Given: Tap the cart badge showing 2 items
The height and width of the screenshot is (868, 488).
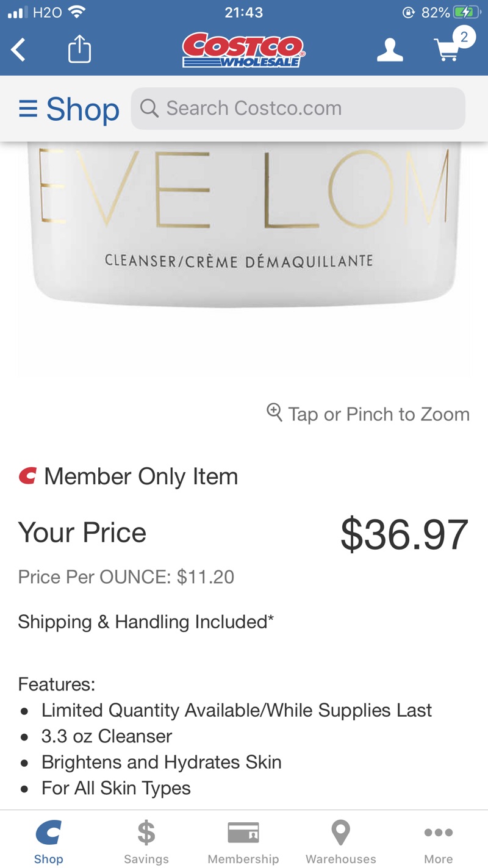Looking at the screenshot, I should [x=464, y=37].
